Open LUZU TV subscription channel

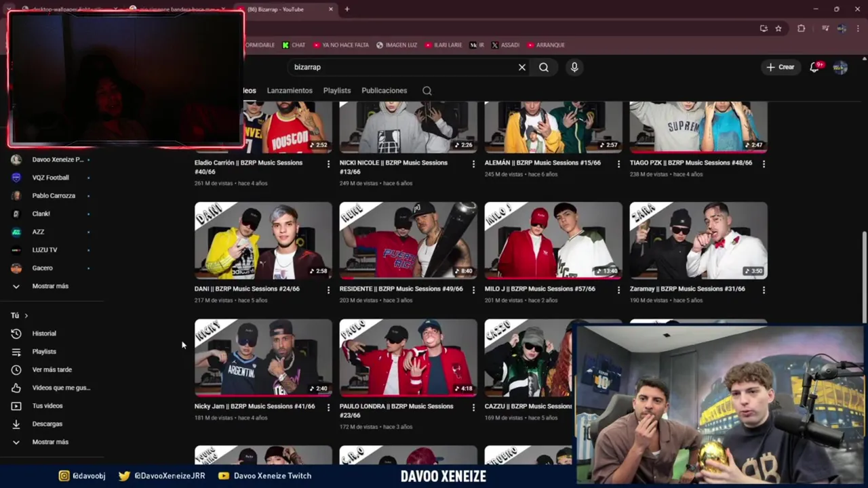(45, 250)
